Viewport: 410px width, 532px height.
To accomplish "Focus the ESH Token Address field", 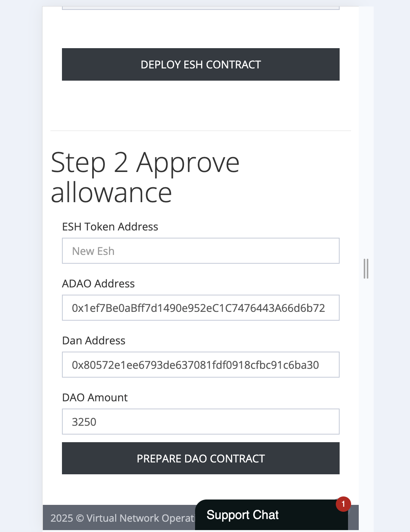I will coord(200,251).
